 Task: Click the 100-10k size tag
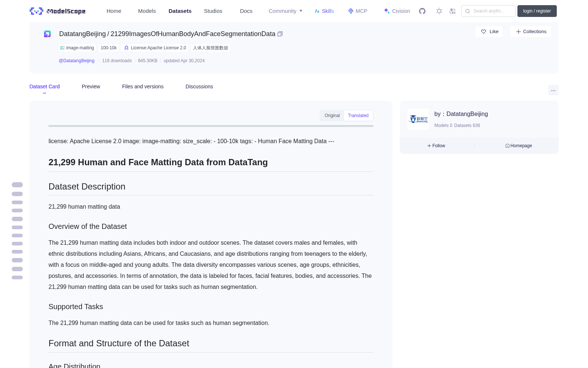[109, 48]
